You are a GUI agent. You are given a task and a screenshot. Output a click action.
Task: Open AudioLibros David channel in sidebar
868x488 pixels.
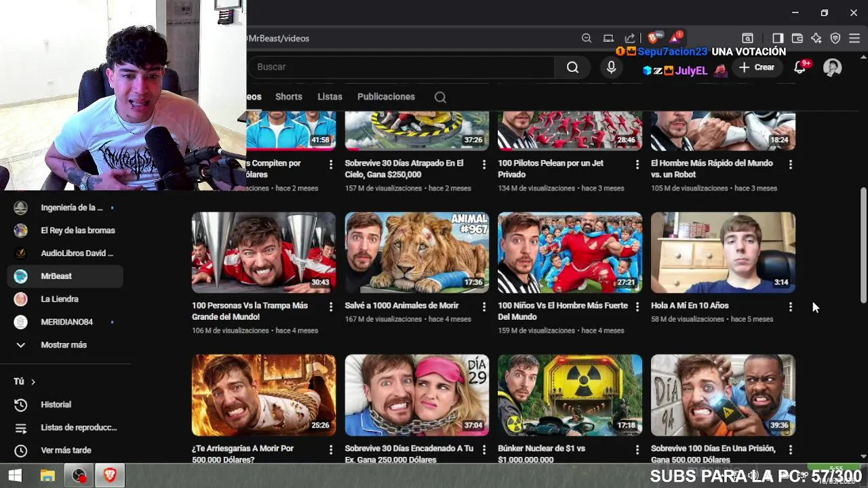[x=65, y=253]
